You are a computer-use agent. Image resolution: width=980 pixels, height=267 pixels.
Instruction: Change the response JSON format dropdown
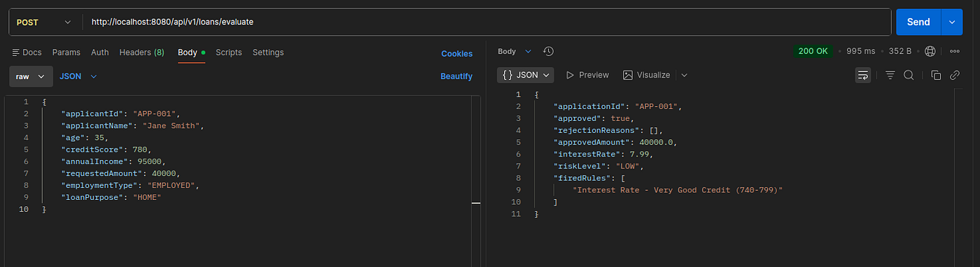click(526, 75)
